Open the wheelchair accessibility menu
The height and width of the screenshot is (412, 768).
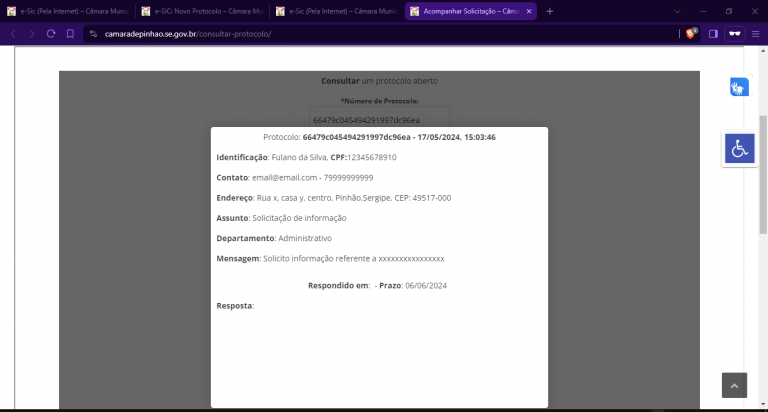[x=739, y=148]
